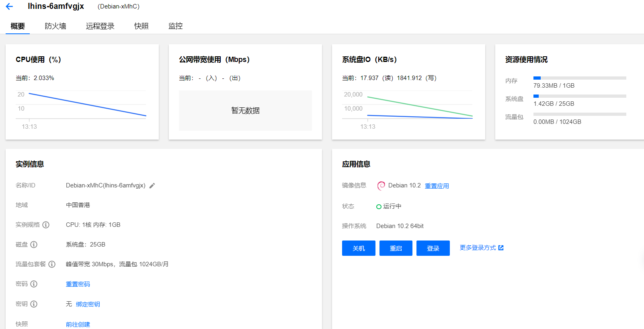This screenshot has height=329, width=644.
Task: Click the Debian-xMhC(lhins-6amfvgjx) name value
Action: click(x=106, y=185)
